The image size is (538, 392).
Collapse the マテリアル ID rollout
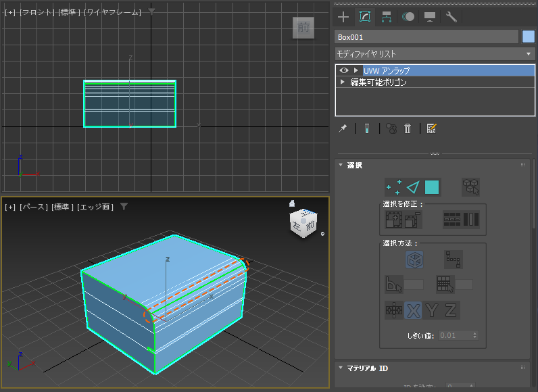point(341,368)
